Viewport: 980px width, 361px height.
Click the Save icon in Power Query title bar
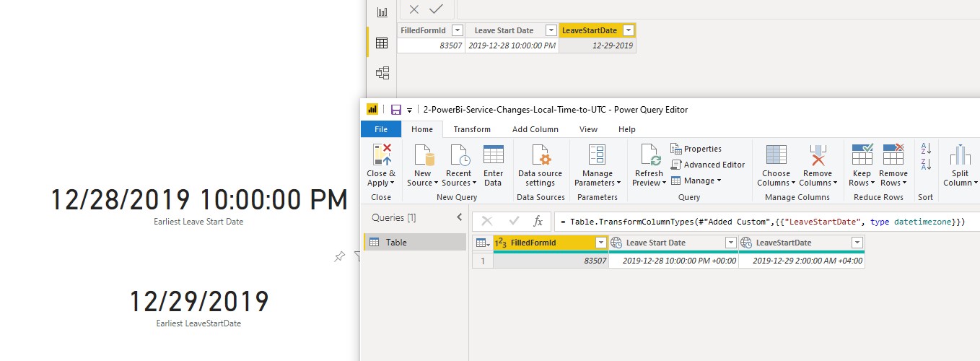pos(395,110)
